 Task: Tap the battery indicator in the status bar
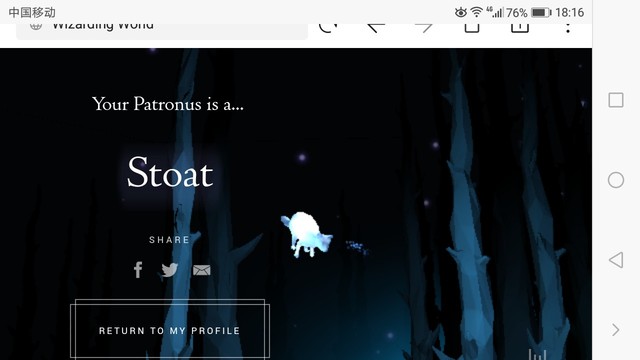541,13
